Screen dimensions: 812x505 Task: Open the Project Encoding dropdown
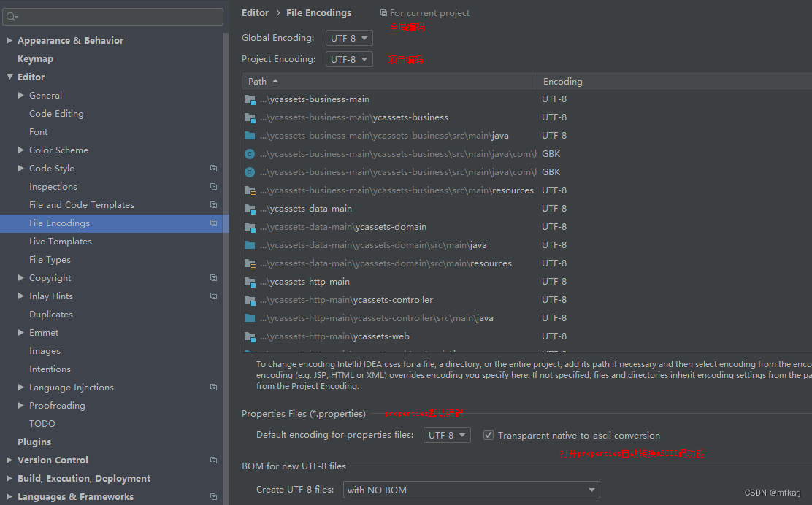click(x=349, y=60)
